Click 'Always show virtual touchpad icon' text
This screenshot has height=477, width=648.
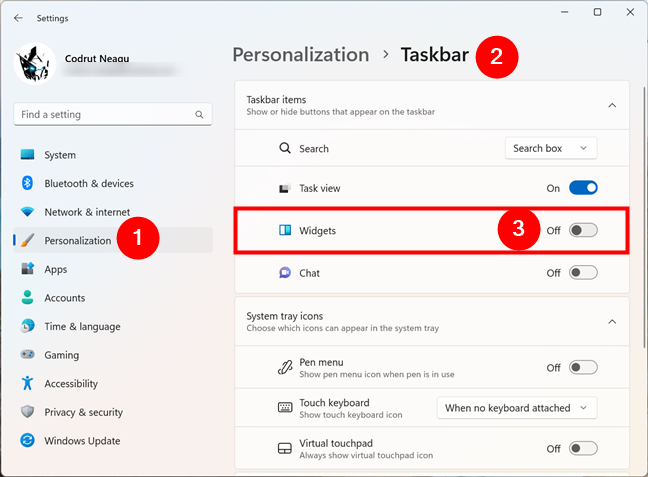pos(366,455)
